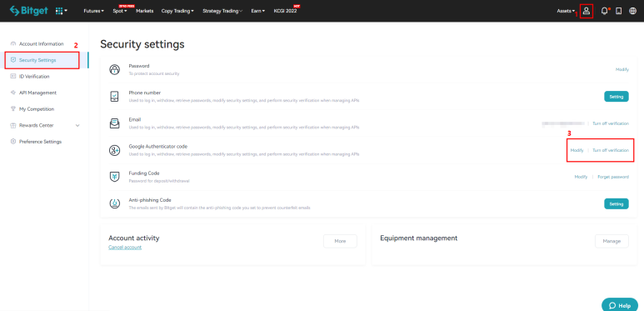The height and width of the screenshot is (311, 644).
Task: Click the ID Verification card icon
Action: point(13,77)
